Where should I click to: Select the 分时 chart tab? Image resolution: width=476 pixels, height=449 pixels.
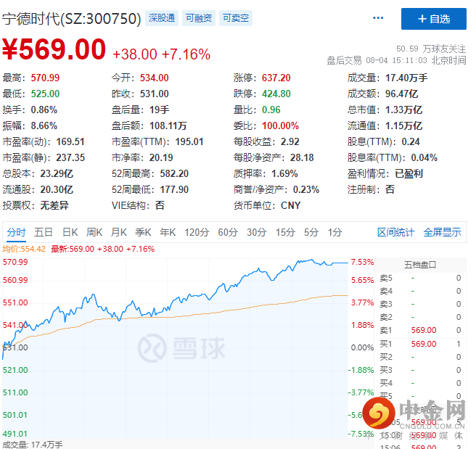[x=16, y=232]
